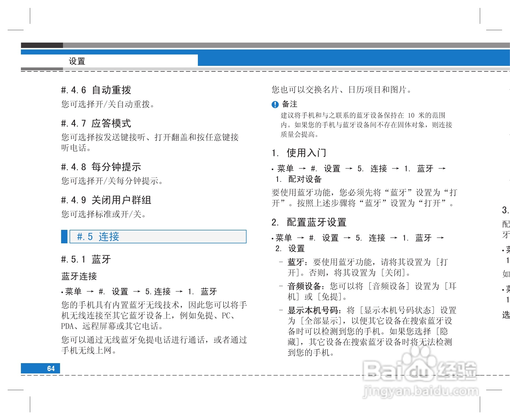Click the blue 备注 exclamation note icon

coord(275,105)
